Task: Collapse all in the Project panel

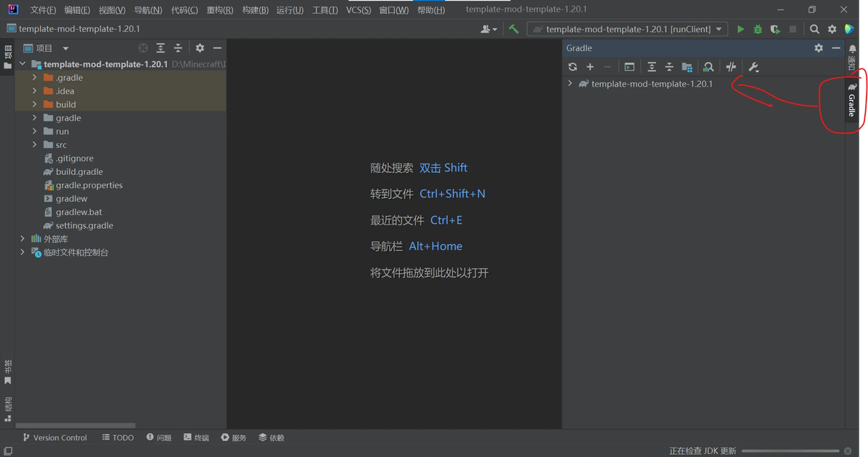Action: 178,48
